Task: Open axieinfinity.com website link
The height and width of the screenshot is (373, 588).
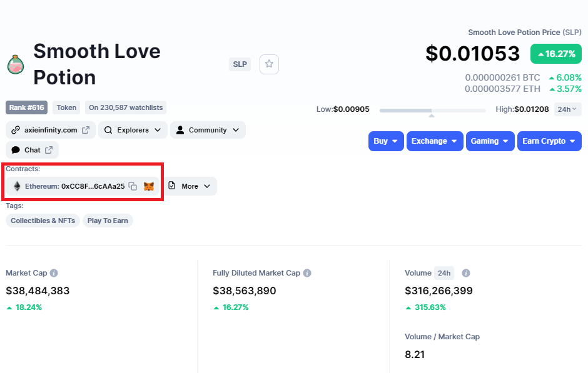Action: pyautogui.click(x=51, y=130)
